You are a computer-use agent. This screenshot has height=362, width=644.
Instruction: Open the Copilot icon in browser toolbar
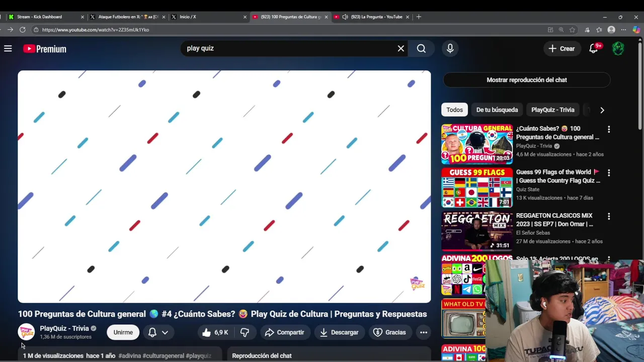636,30
